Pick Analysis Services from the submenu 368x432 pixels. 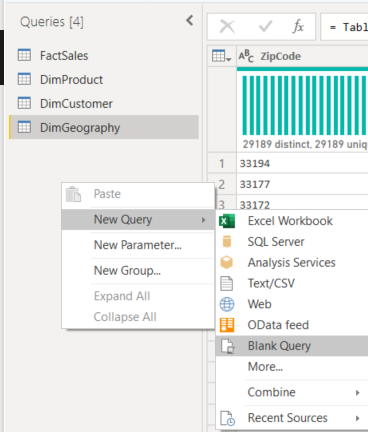(x=292, y=262)
